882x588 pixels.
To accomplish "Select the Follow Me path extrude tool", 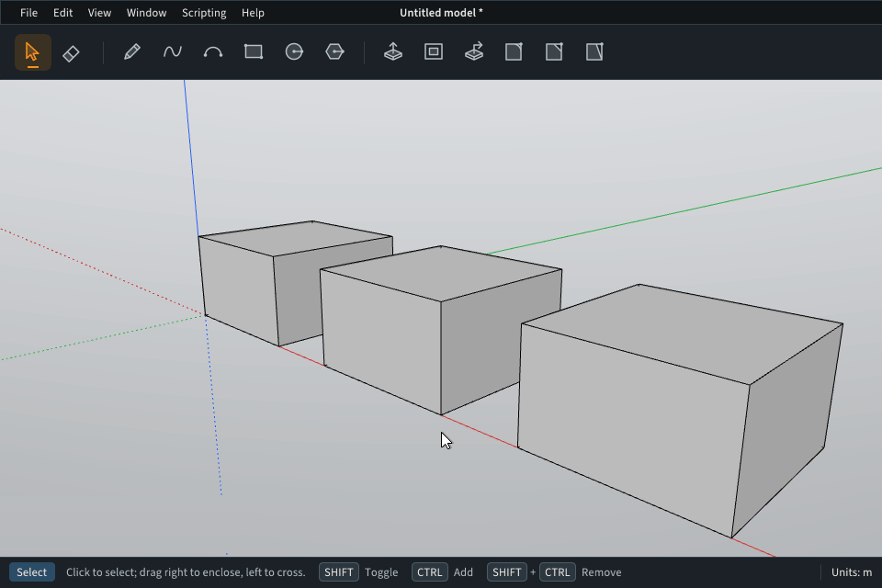I will [x=474, y=52].
